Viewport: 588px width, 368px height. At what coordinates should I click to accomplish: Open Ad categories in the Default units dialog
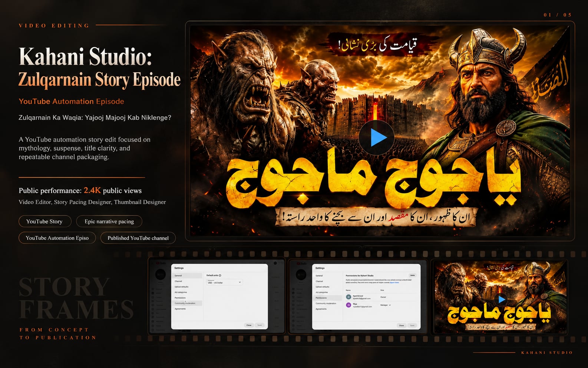pos(187,292)
